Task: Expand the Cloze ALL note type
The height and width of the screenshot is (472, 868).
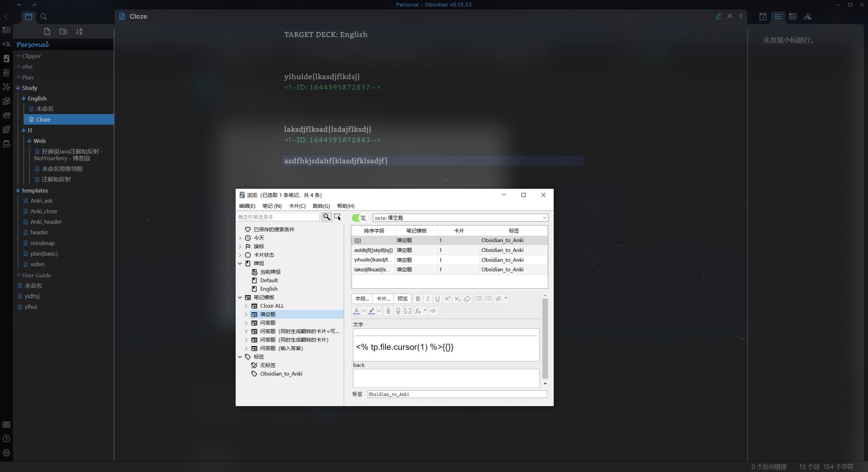Action: tap(246, 306)
